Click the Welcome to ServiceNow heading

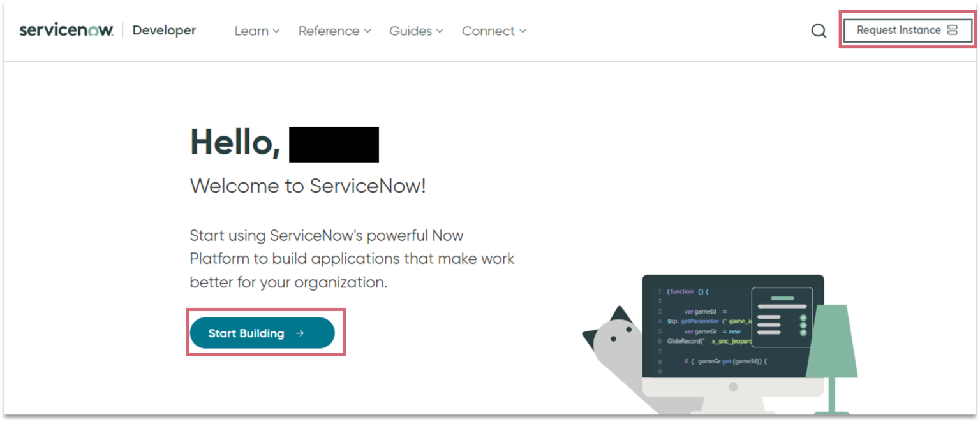coord(308,186)
